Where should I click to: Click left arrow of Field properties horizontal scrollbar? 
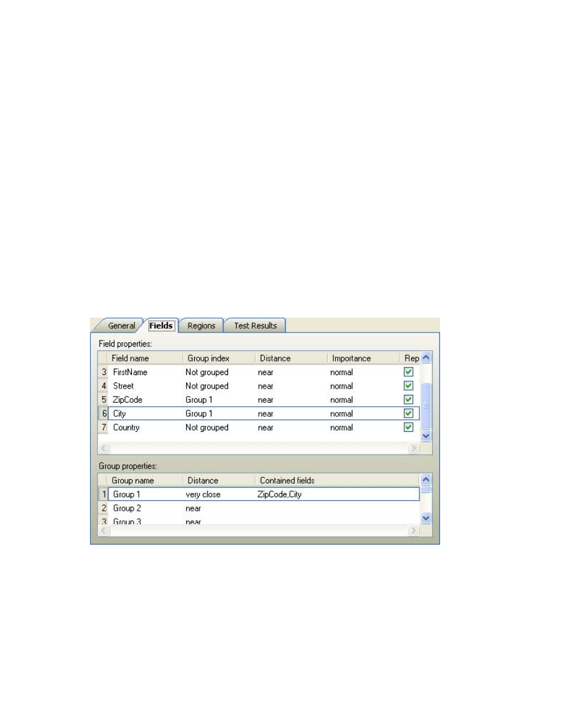click(x=104, y=448)
